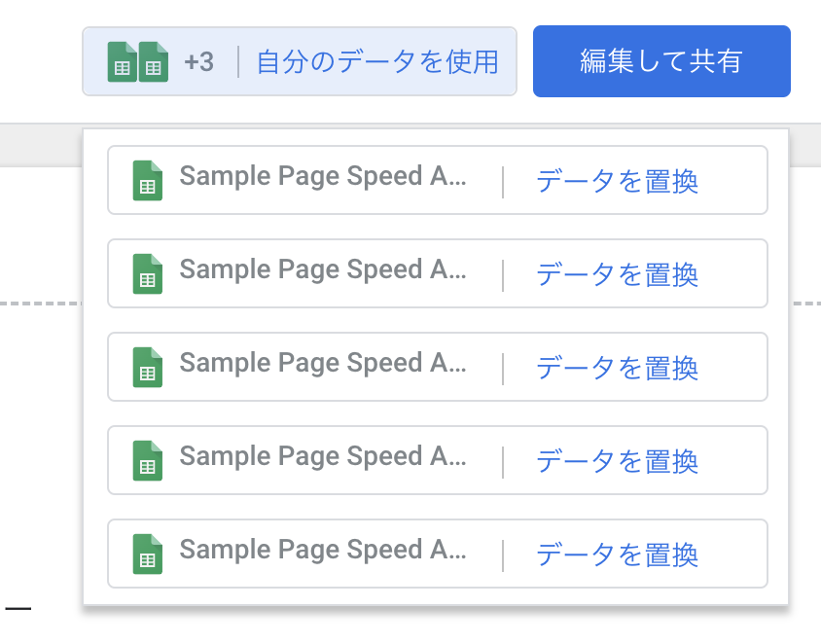Viewport: 821px width, 644px height.
Task: Click 編集して共有 button
Action: click(661, 62)
